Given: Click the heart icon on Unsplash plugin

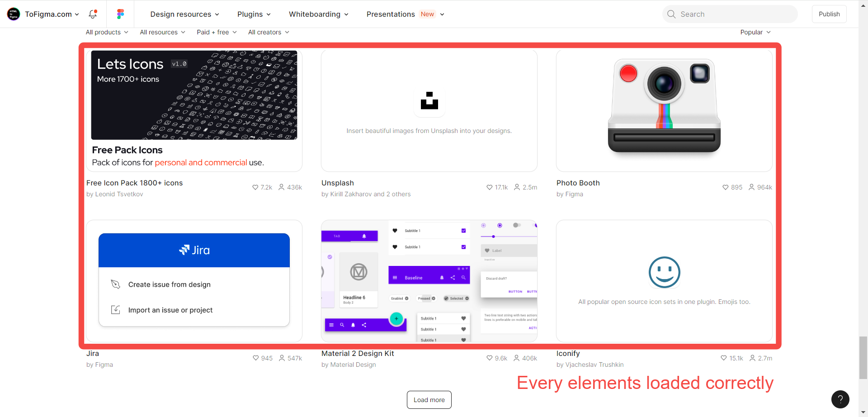Looking at the screenshot, I should (x=489, y=187).
